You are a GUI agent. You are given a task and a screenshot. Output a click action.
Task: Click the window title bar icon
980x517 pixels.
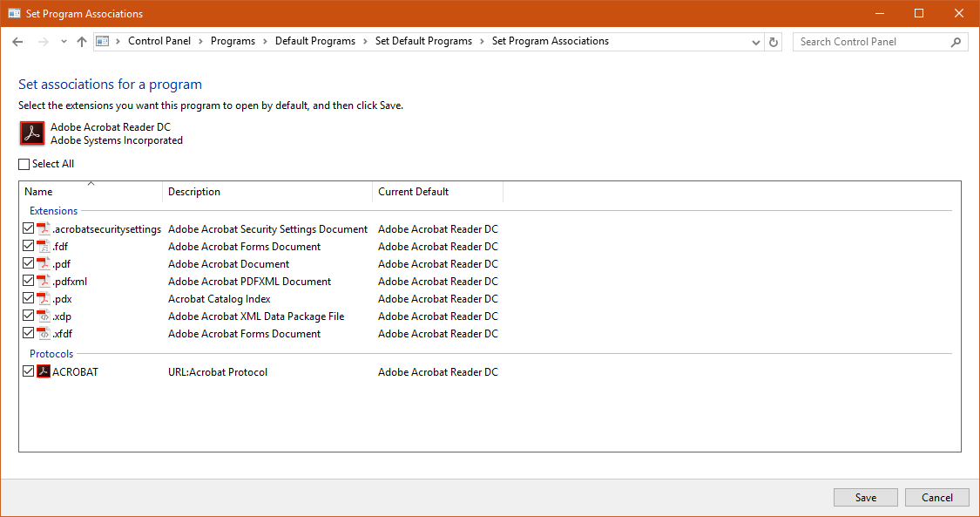click(14, 13)
